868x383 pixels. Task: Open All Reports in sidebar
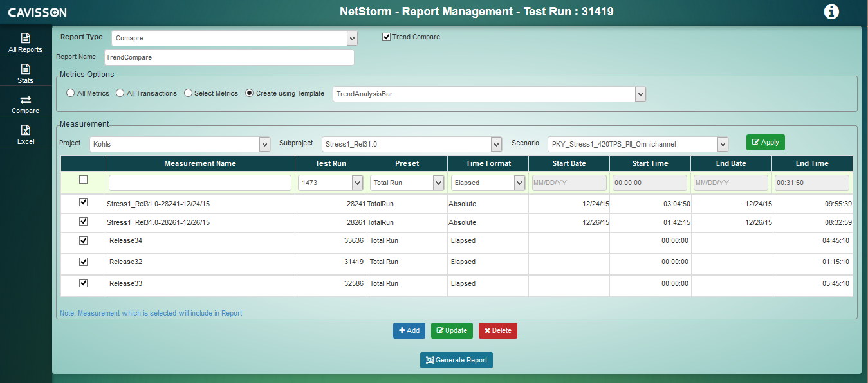pyautogui.click(x=26, y=42)
